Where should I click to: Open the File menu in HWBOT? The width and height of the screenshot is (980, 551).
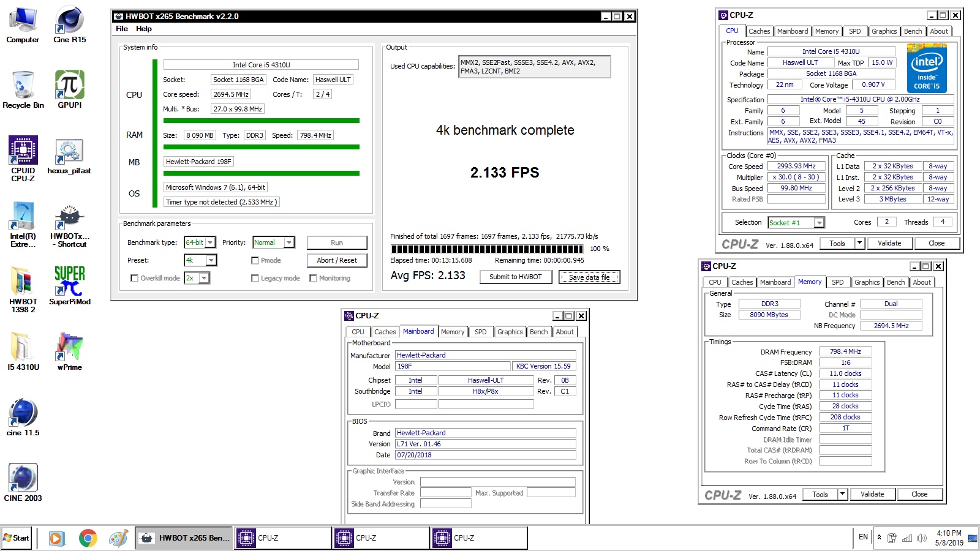pos(122,29)
